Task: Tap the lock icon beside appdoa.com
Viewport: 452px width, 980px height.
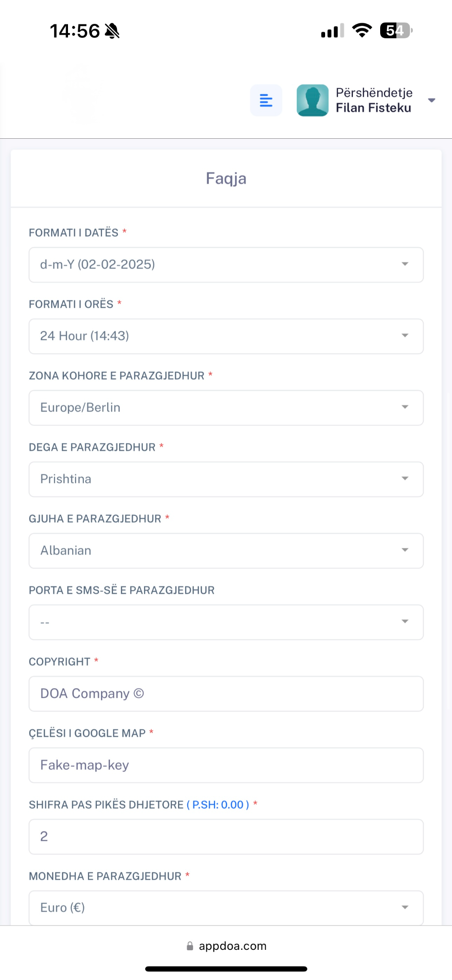Action: (190, 946)
